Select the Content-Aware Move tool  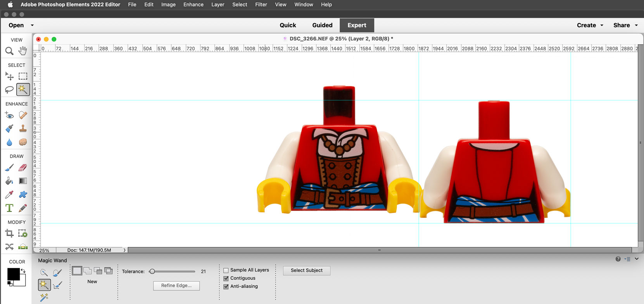click(9, 247)
